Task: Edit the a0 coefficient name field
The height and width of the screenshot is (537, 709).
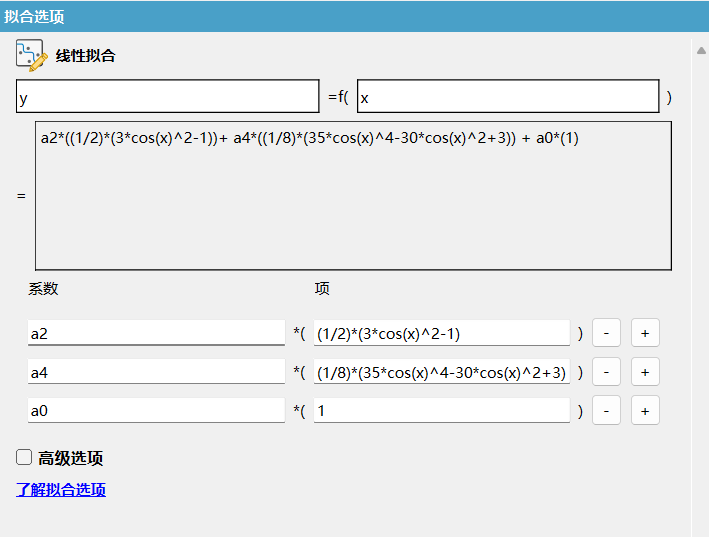Action: pos(156,410)
